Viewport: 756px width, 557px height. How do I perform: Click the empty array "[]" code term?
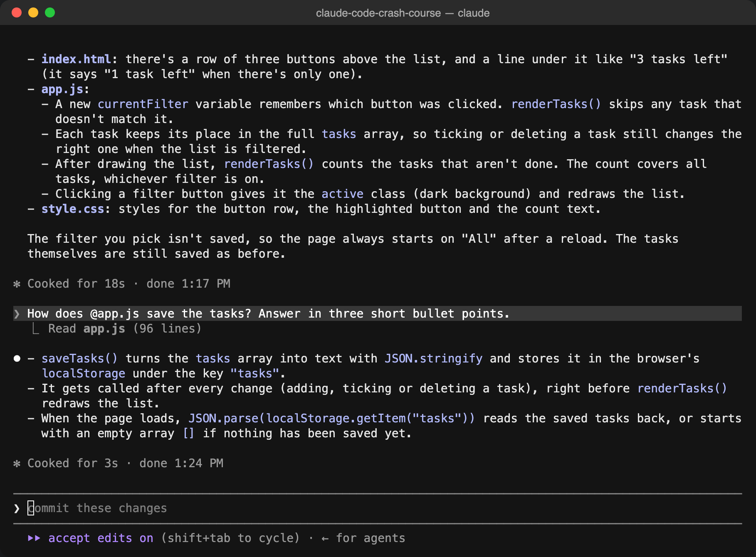pyautogui.click(x=188, y=433)
